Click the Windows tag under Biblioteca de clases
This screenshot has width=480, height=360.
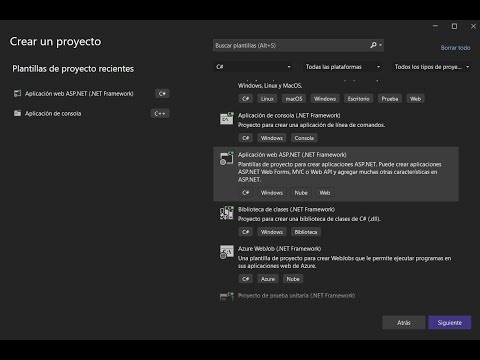coord(272,232)
